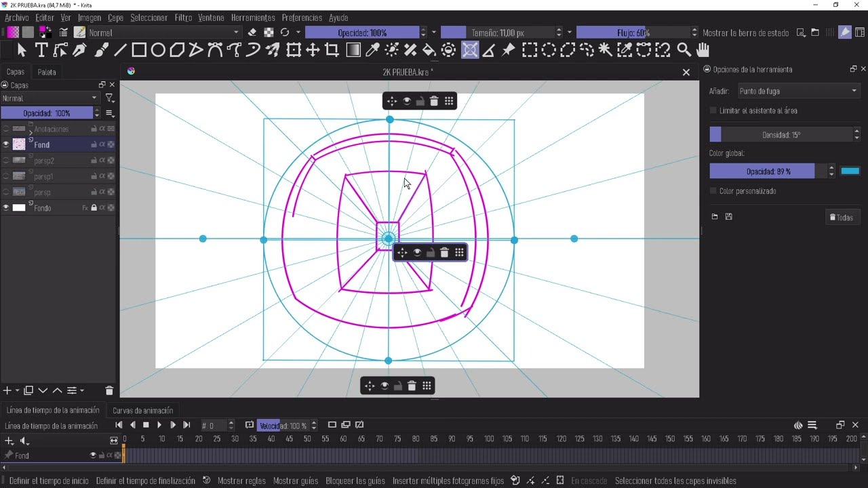Click Seleccionar todas las capas invisibles
This screenshot has height=488, width=868.
pos(675,481)
